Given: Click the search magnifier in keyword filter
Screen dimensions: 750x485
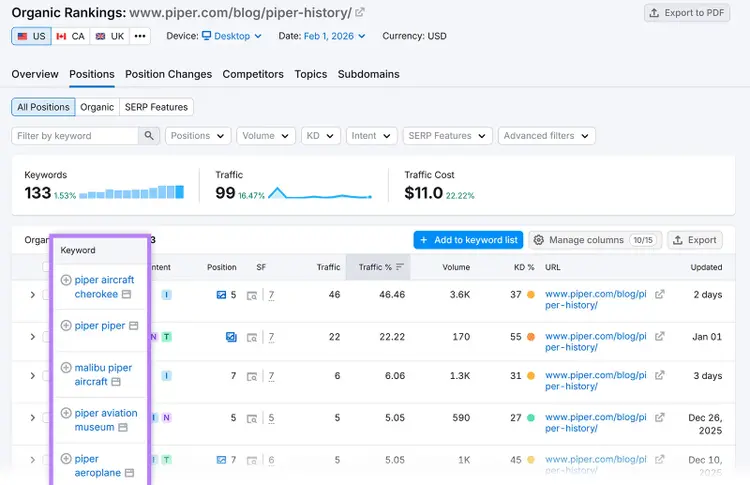Looking at the screenshot, I should point(149,136).
